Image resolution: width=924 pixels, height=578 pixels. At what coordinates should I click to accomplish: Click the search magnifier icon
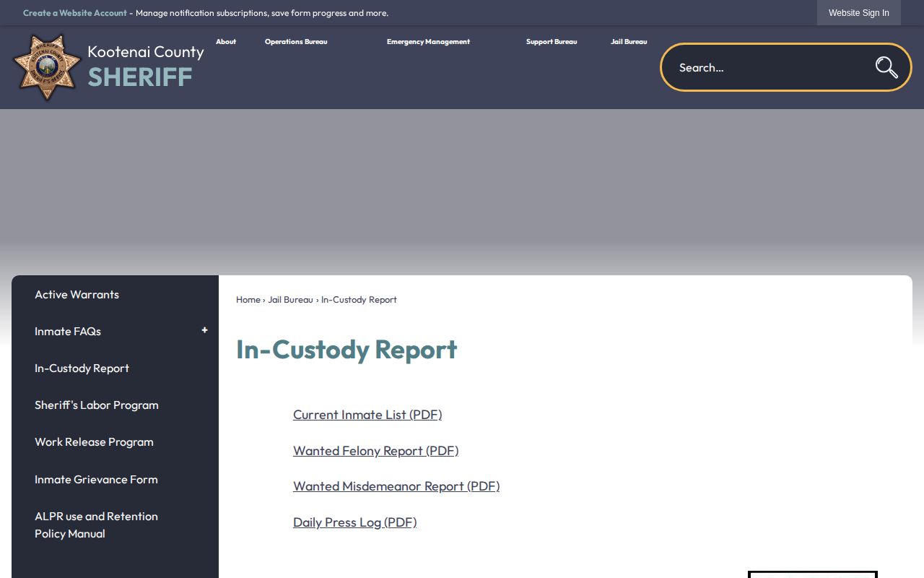point(886,67)
